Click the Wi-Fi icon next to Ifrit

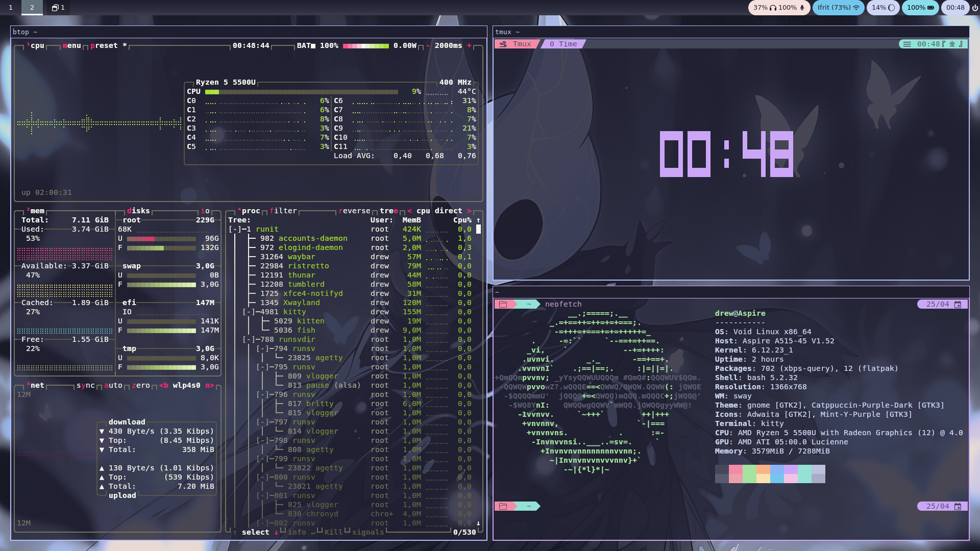[856, 8]
